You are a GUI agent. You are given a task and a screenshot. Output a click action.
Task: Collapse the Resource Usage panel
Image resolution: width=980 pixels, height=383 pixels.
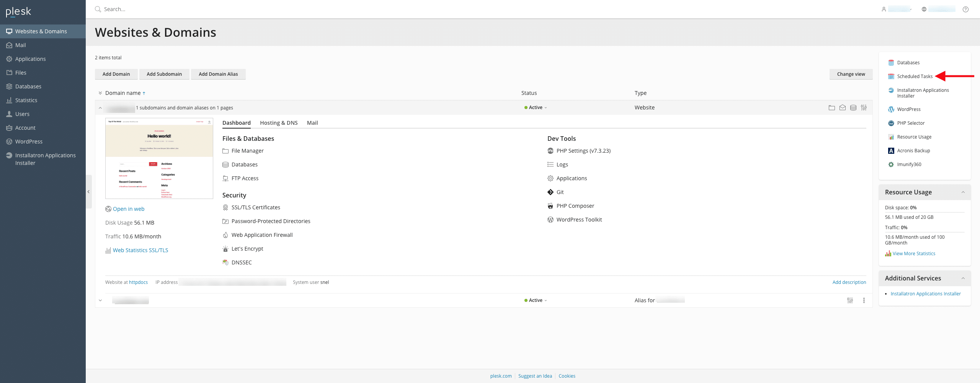[963, 192]
